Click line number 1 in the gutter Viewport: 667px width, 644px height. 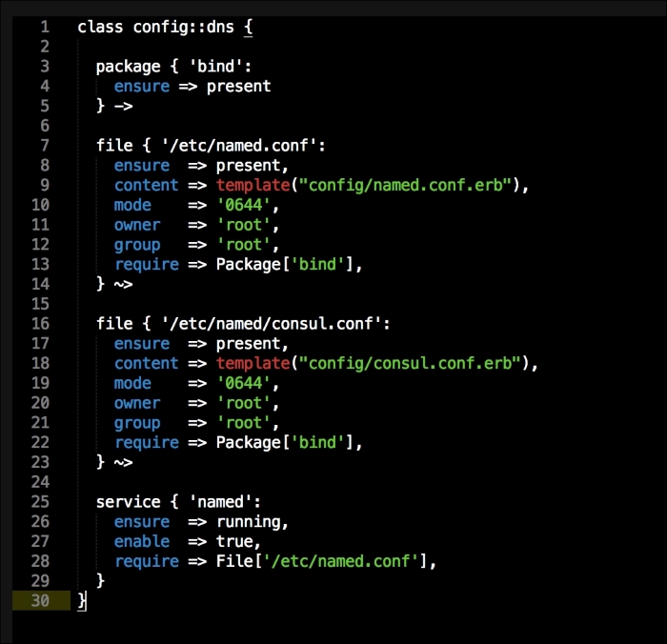point(44,27)
